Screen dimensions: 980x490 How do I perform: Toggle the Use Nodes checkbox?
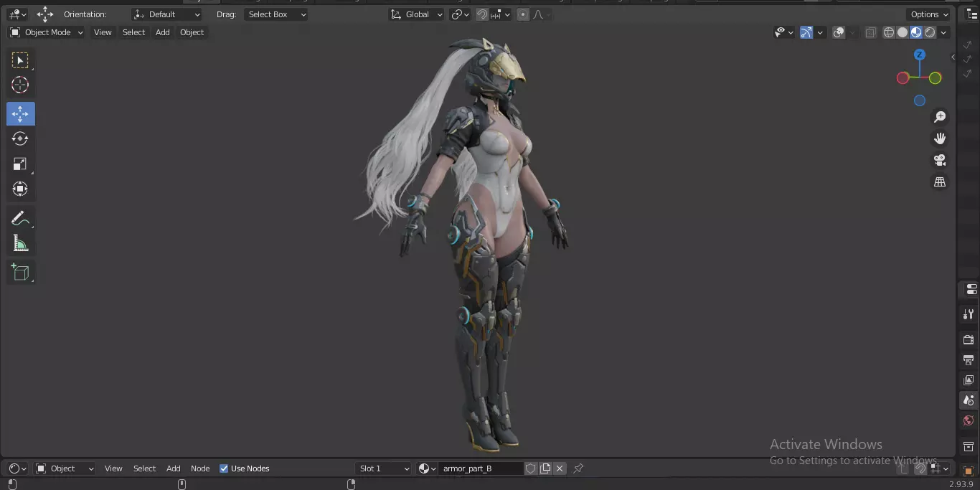point(224,468)
